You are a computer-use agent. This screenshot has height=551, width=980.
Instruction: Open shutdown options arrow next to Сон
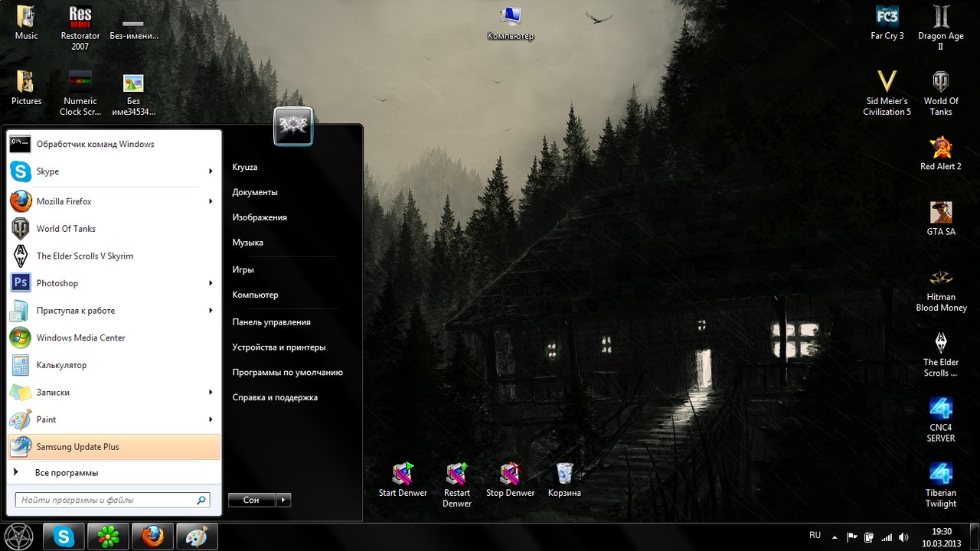coord(283,500)
